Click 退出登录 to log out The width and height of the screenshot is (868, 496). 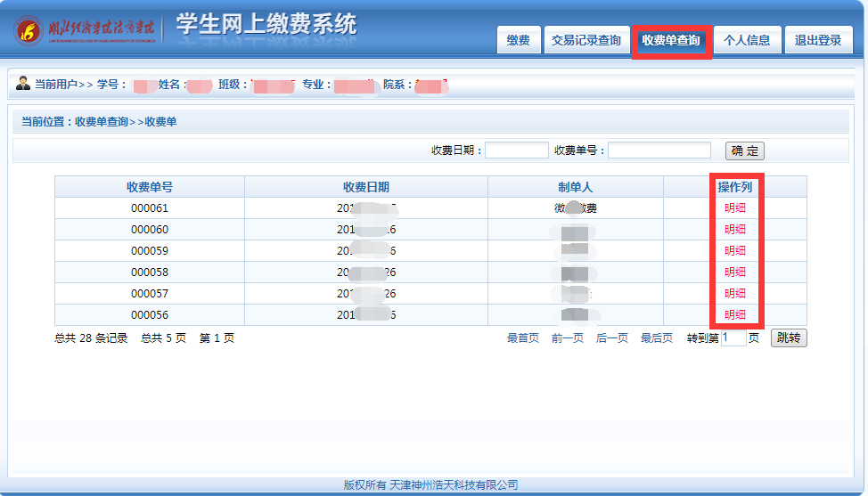(817, 40)
